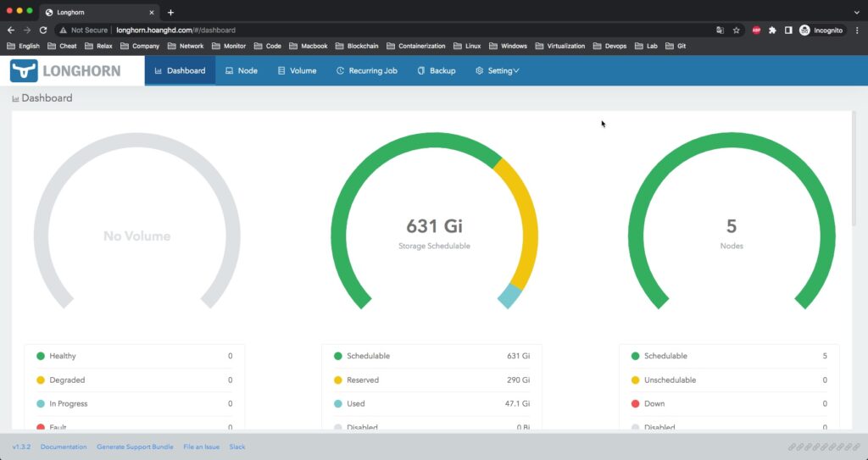Bookmark this page with star icon
This screenshot has width=868, height=460.
point(737,30)
